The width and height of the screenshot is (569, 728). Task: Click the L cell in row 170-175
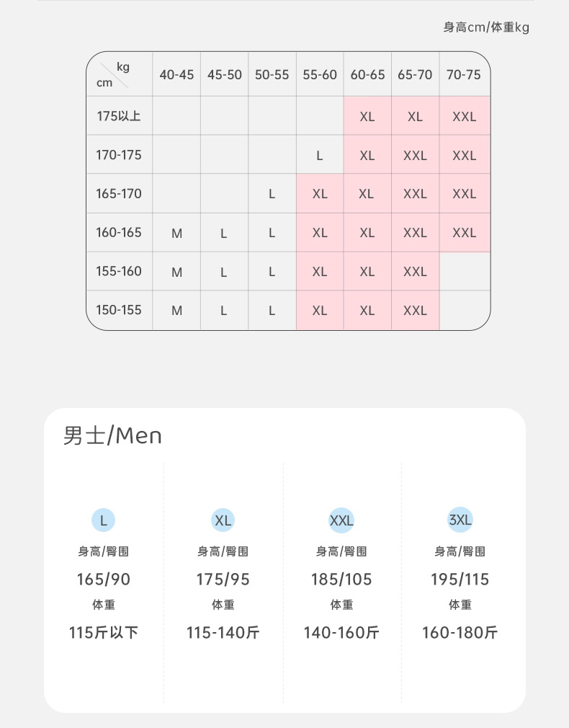[x=319, y=156]
